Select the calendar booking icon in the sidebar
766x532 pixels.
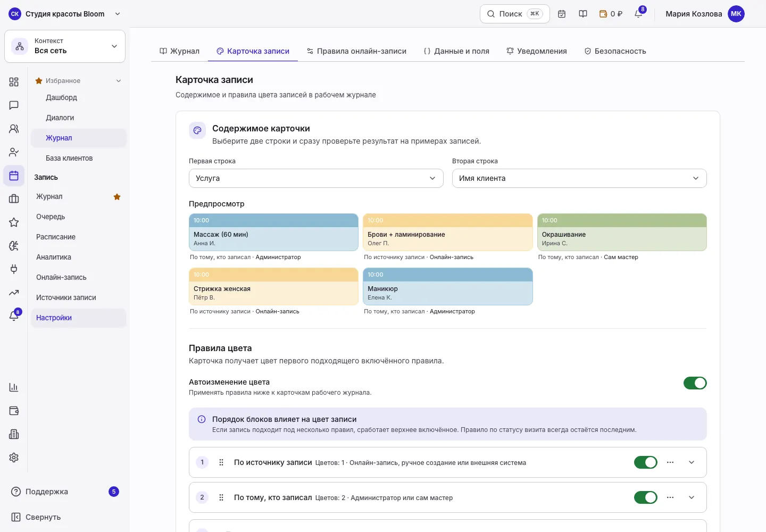click(14, 176)
